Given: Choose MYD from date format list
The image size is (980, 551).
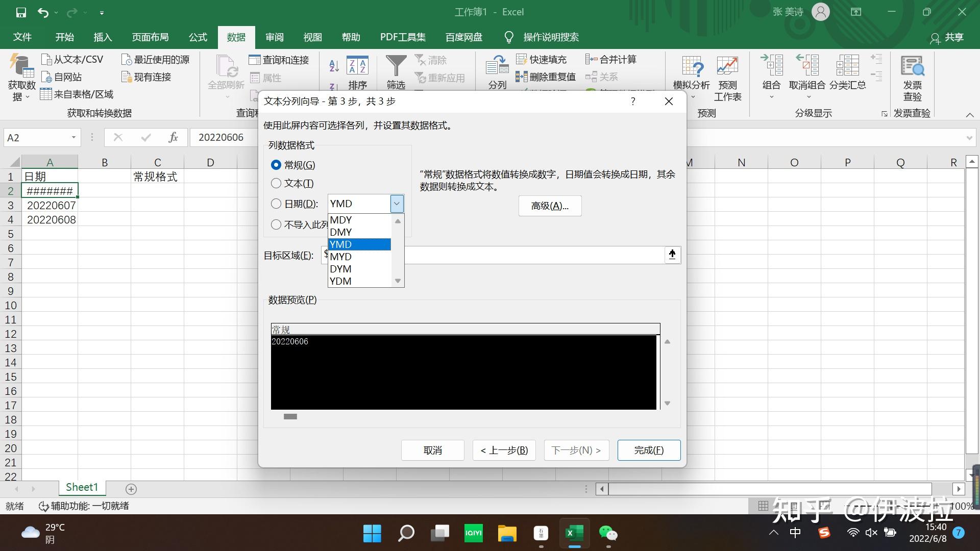Looking at the screenshot, I should [x=360, y=257].
